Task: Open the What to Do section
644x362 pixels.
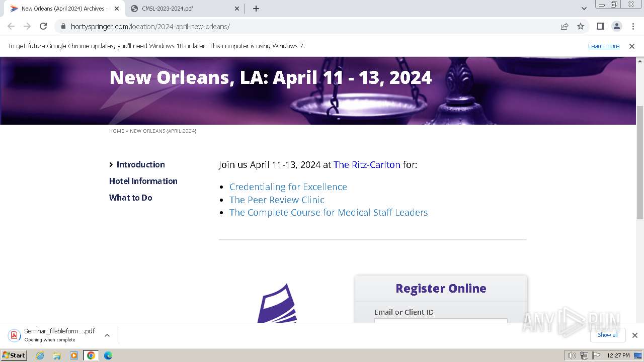Action: (131, 198)
